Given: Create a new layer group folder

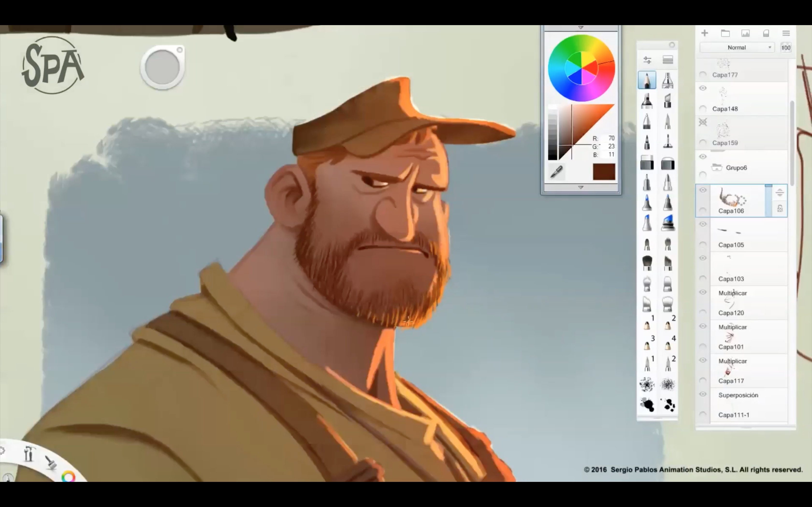Looking at the screenshot, I should point(725,33).
